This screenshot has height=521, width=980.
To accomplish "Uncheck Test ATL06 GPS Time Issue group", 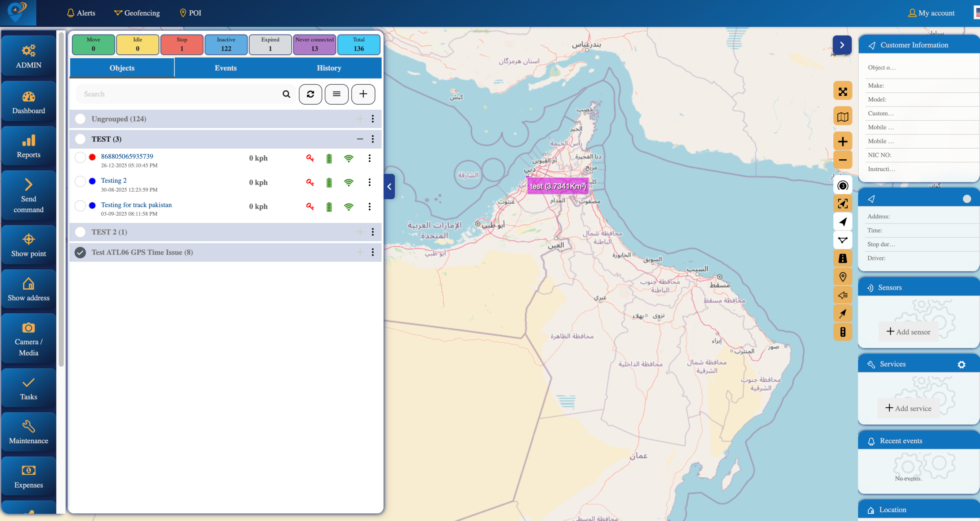I will click(x=80, y=252).
